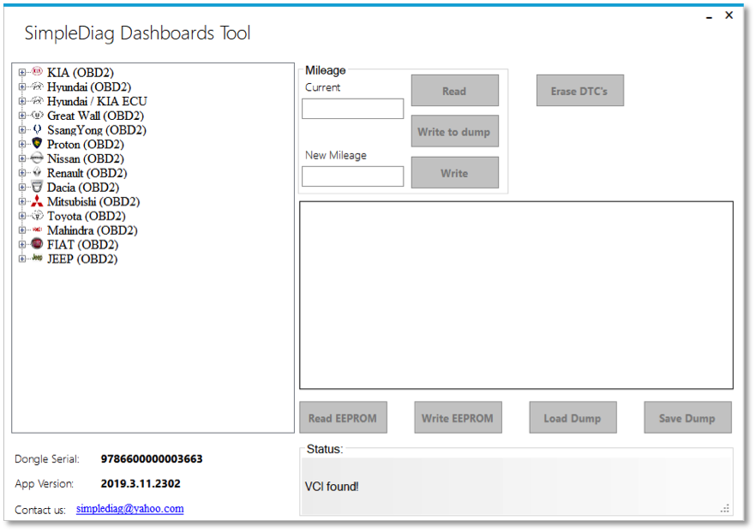This screenshot has width=756, height=532.
Task: Select JEEP (OBD2) entry
Action: point(82,259)
